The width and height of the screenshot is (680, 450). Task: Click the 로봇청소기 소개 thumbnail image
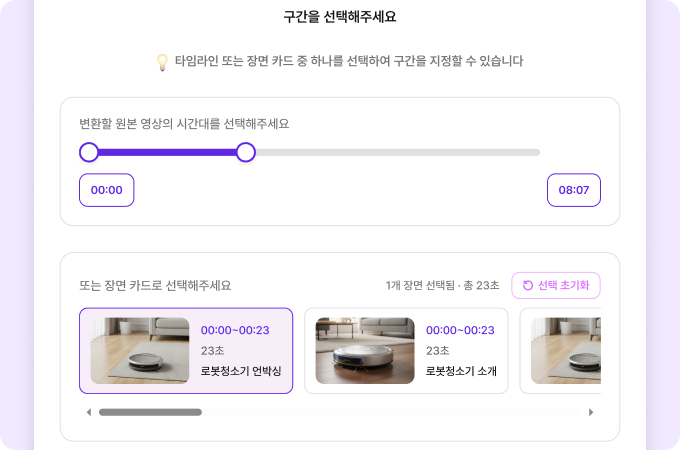pos(365,351)
